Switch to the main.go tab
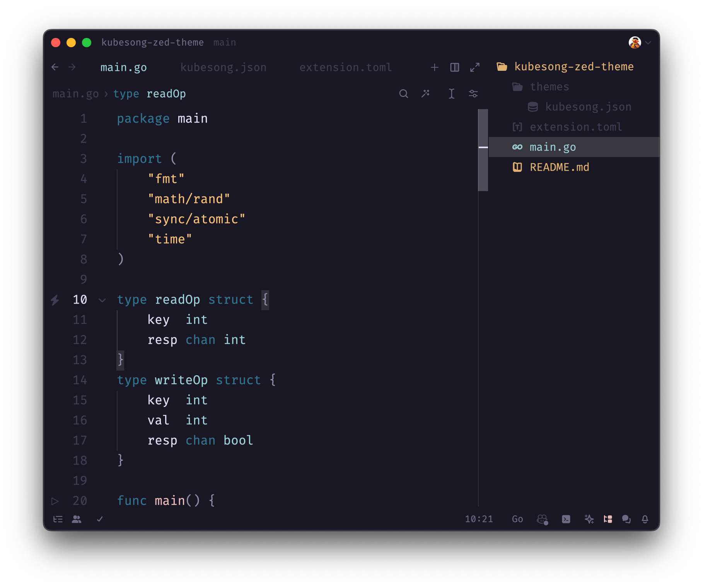703x588 pixels. coord(124,67)
